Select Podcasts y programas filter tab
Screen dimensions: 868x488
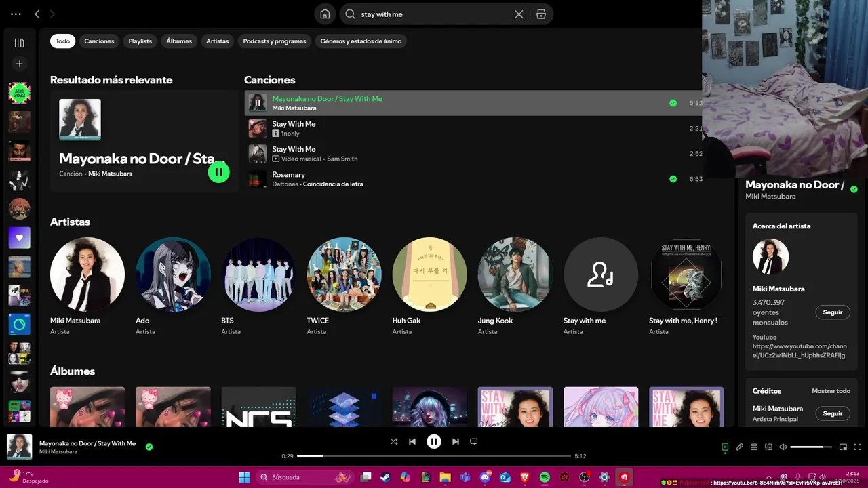point(275,41)
